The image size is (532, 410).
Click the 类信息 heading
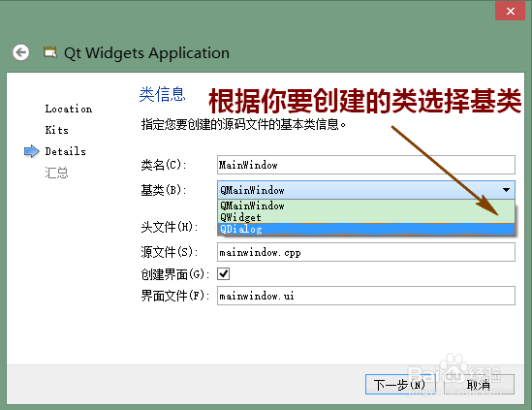pyautogui.click(x=162, y=94)
